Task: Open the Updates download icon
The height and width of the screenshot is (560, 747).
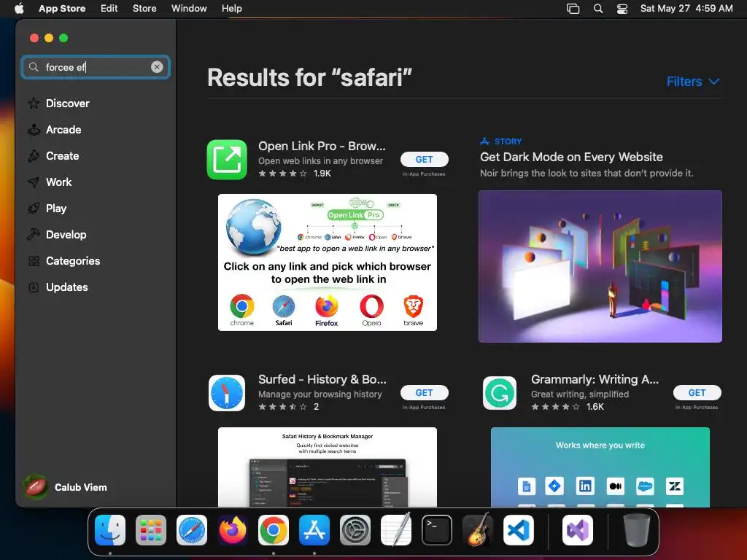Action: 34,287
